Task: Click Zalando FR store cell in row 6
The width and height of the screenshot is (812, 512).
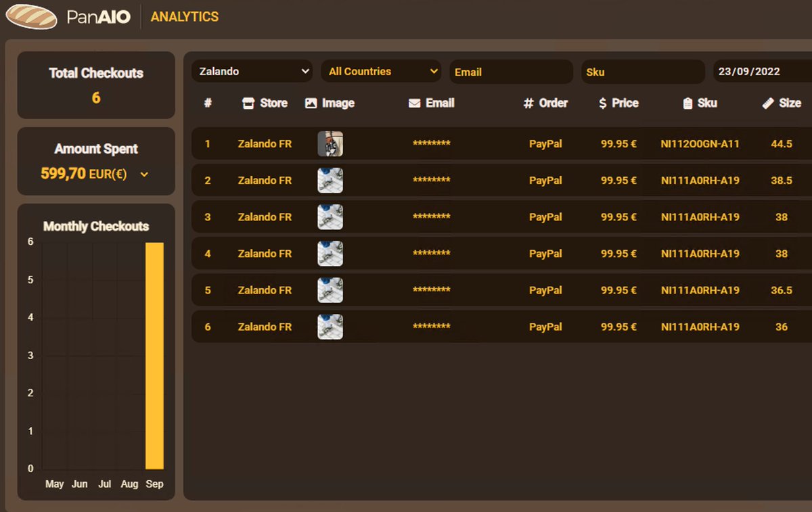Action: pos(265,327)
